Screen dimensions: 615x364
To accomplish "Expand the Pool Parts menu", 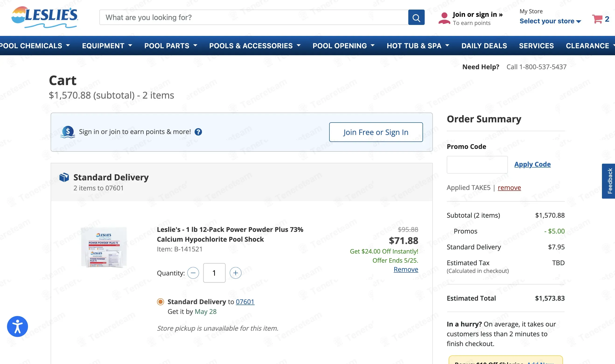I will [x=171, y=46].
